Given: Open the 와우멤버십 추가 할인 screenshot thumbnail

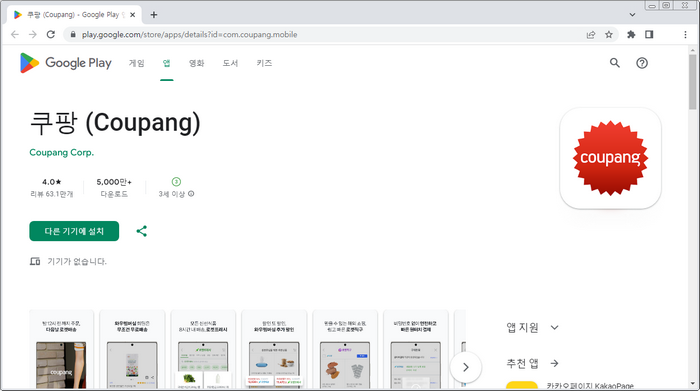Looking at the screenshot, I should point(274,349).
